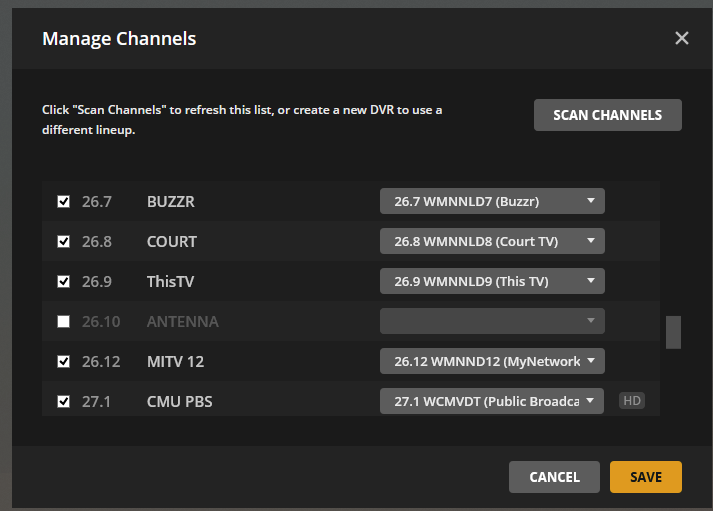This screenshot has height=511, width=713.
Task: Open the 26.7 WMNNLD7 (Buzzr) dropdown
Action: 492,201
